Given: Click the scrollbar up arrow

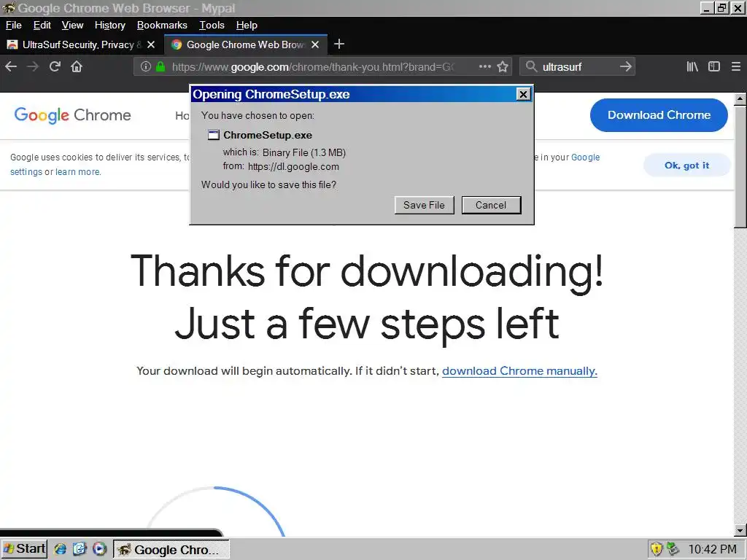Looking at the screenshot, I should pos(740,99).
